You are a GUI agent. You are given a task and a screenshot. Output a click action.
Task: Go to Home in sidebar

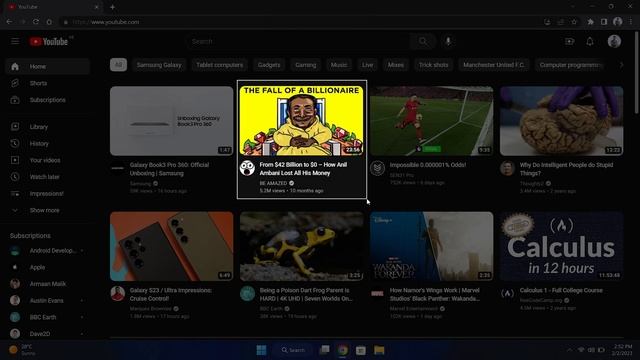pyautogui.click(x=48, y=67)
